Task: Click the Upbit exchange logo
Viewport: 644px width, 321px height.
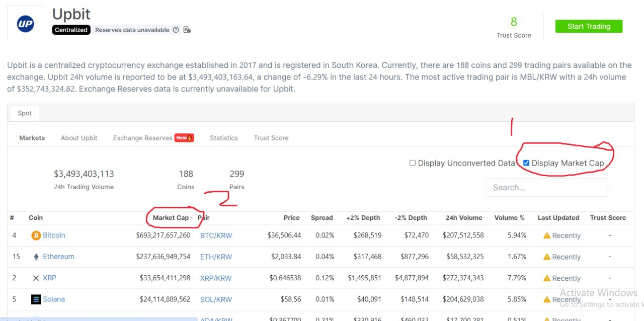Action: [25, 24]
